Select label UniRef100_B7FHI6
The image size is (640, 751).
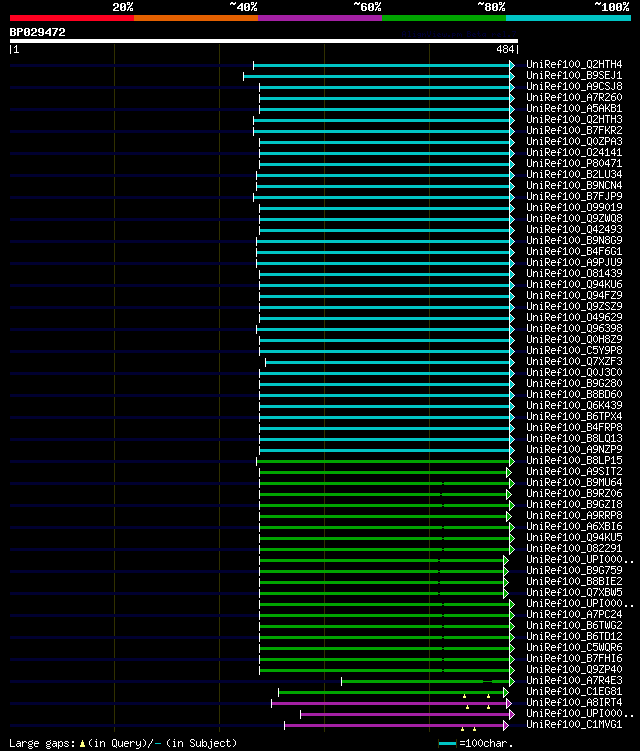[x=574, y=659]
